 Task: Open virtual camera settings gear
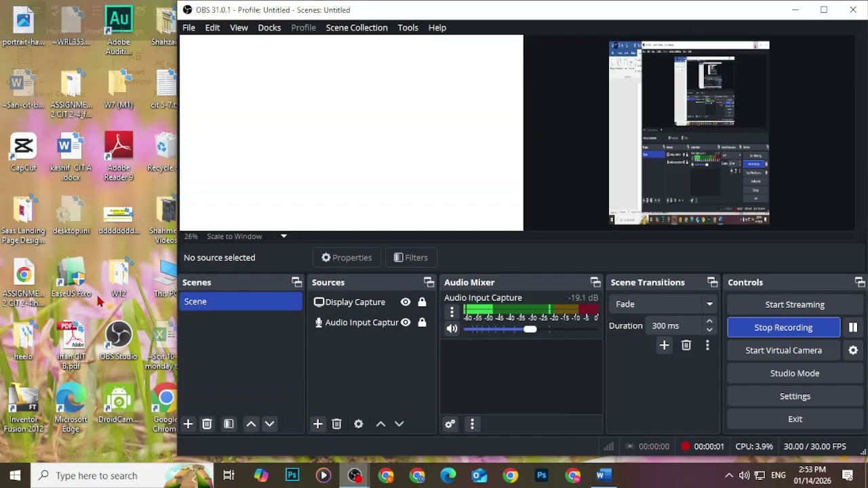tap(853, 350)
